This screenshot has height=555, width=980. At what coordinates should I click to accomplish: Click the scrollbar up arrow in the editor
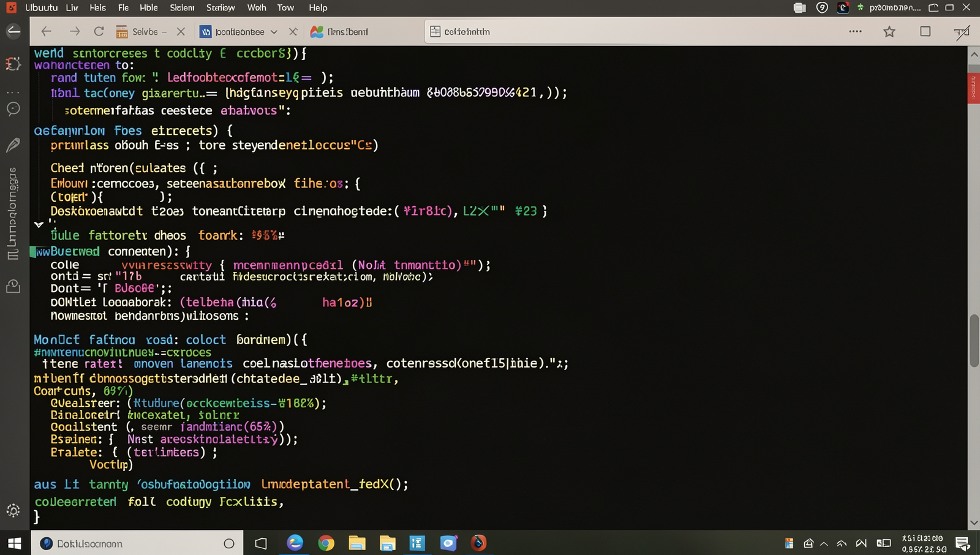[x=974, y=54]
